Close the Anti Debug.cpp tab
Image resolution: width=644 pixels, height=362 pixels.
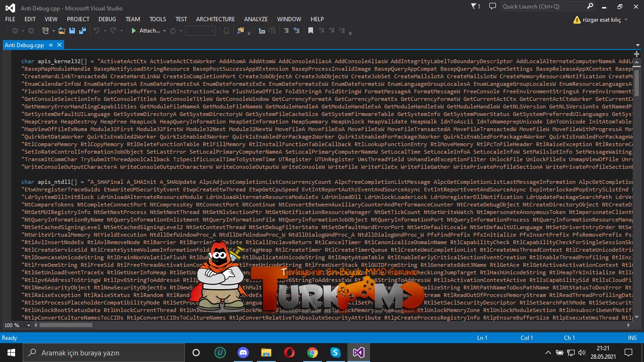[x=59, y=45]
